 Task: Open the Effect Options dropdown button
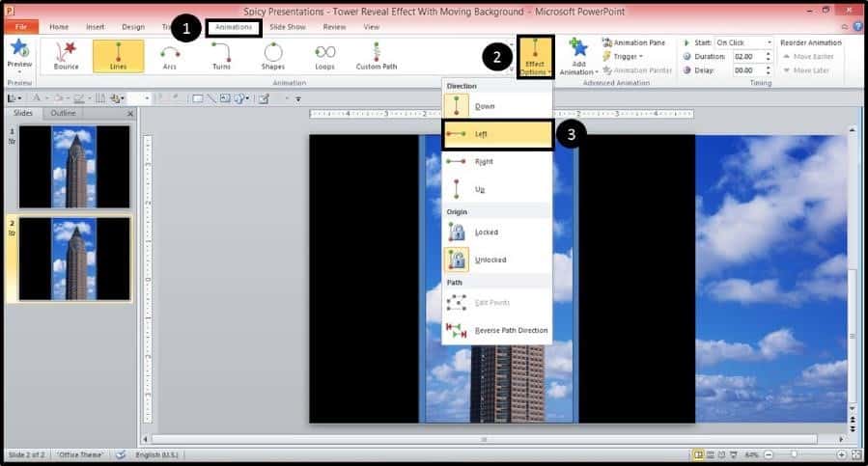coord(535,57)
